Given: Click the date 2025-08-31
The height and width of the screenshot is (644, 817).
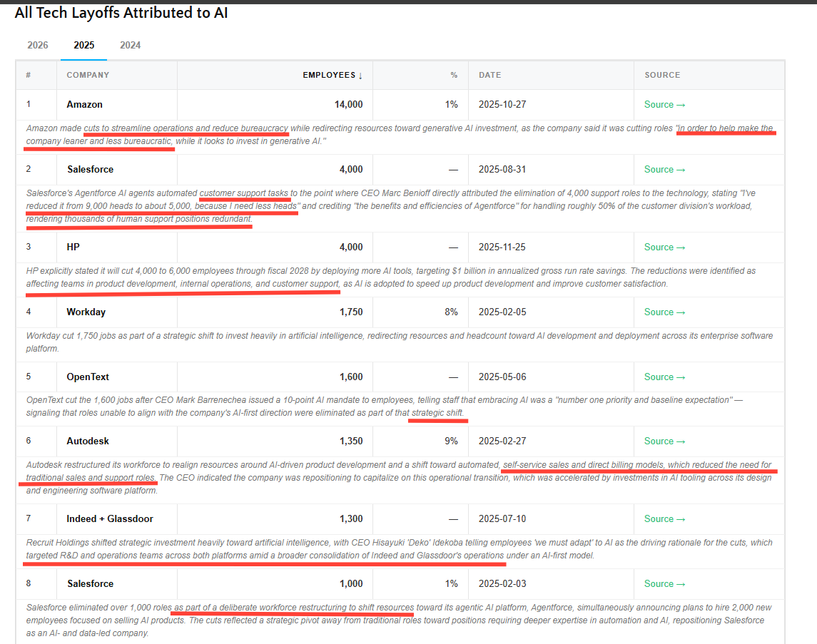Looking at the screenshot, I should point(502,170).
